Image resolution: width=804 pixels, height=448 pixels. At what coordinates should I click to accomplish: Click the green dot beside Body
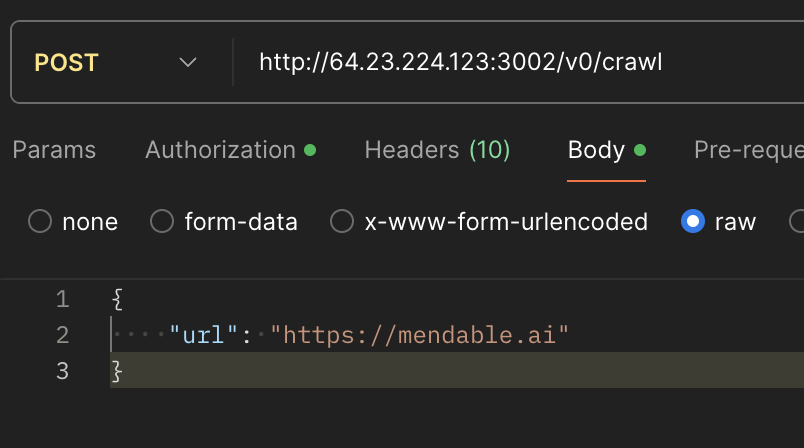click(x=640, y=150)
